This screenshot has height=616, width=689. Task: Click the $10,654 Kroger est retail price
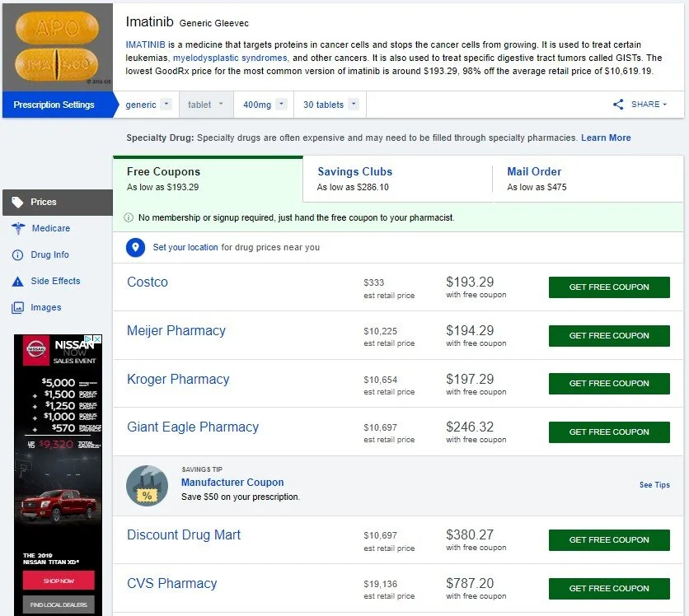click(380, 380)
